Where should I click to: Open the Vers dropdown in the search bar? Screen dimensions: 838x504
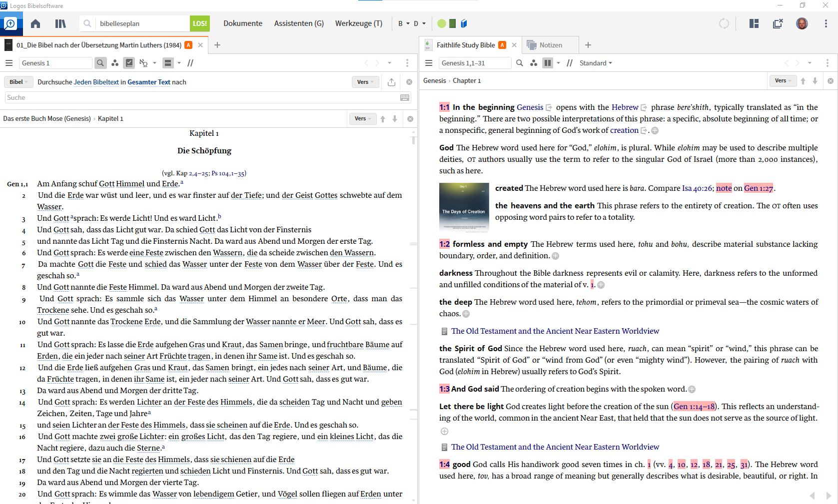[366, 82]
